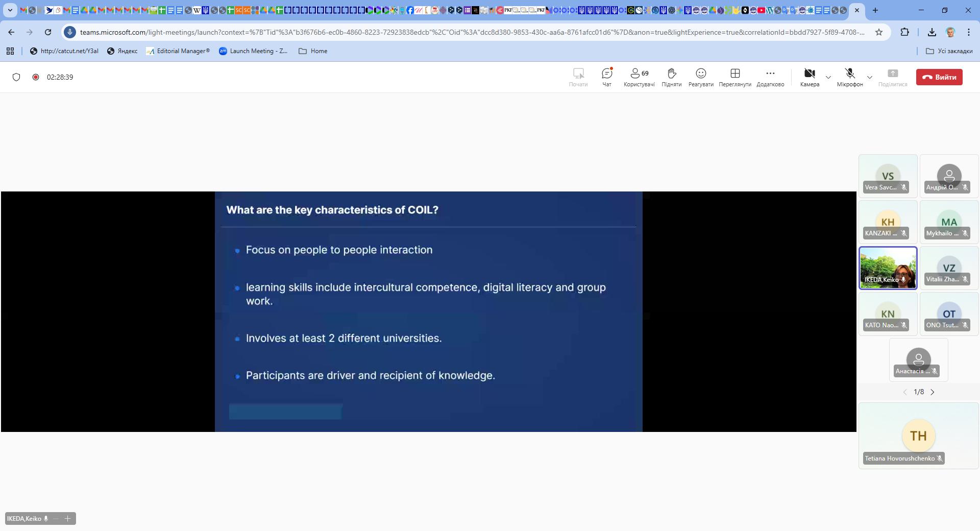Open the tab search dropdown in Chrome
Viewport: 980px width, 531px height.
[x=10, y=10]
